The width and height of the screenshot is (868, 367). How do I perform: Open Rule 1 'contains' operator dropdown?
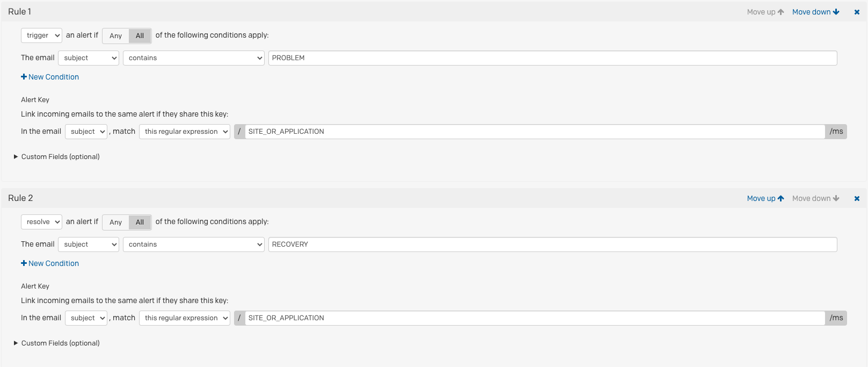pos(194,58)
